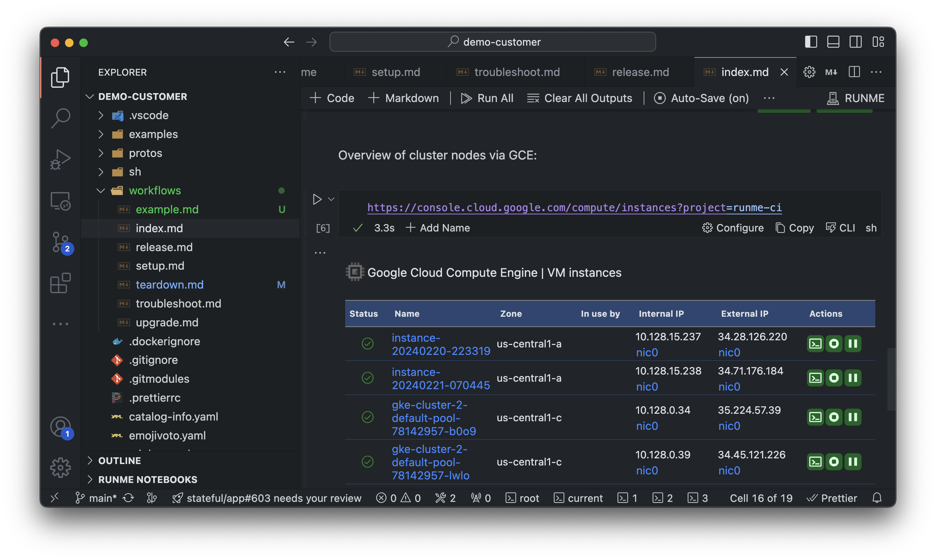936x560 pixels.
Task: Open the Extensions view
Action: [x=60, y=283]
